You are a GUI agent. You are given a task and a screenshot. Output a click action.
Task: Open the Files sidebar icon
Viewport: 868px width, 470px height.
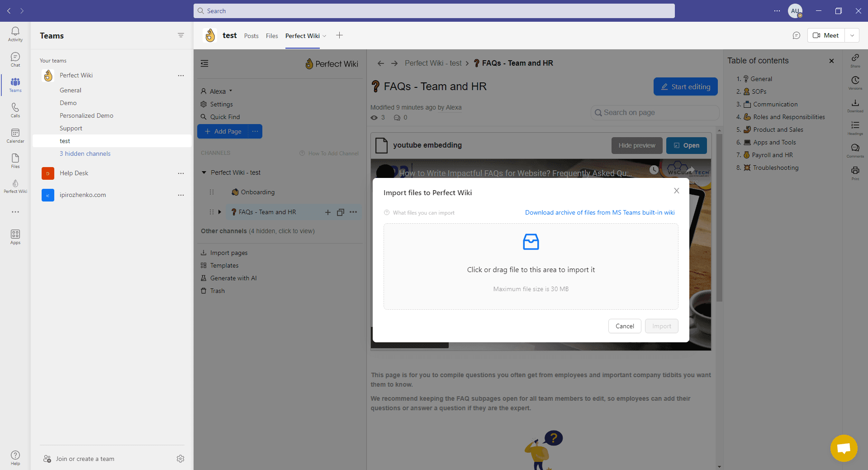coord(15,161)
